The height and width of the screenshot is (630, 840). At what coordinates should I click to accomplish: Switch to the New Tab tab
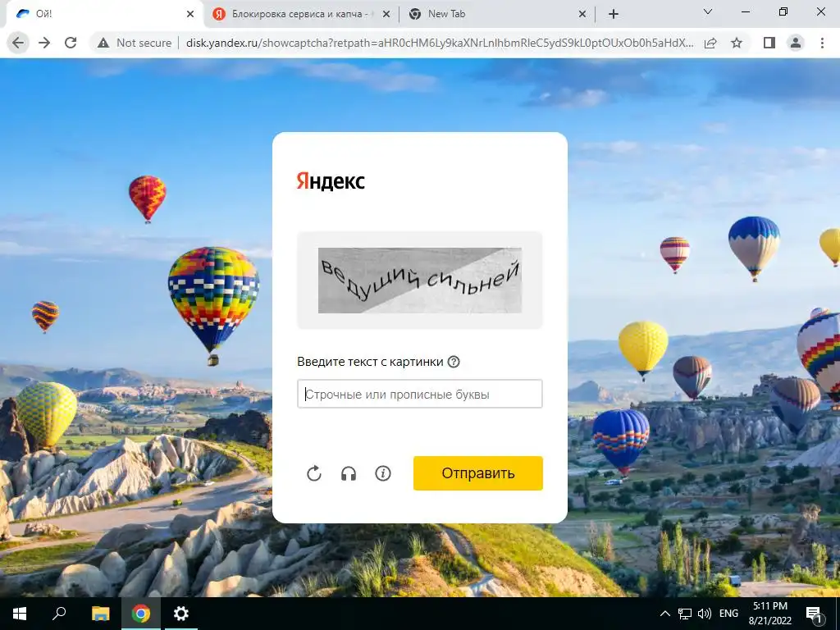(496, 14)
